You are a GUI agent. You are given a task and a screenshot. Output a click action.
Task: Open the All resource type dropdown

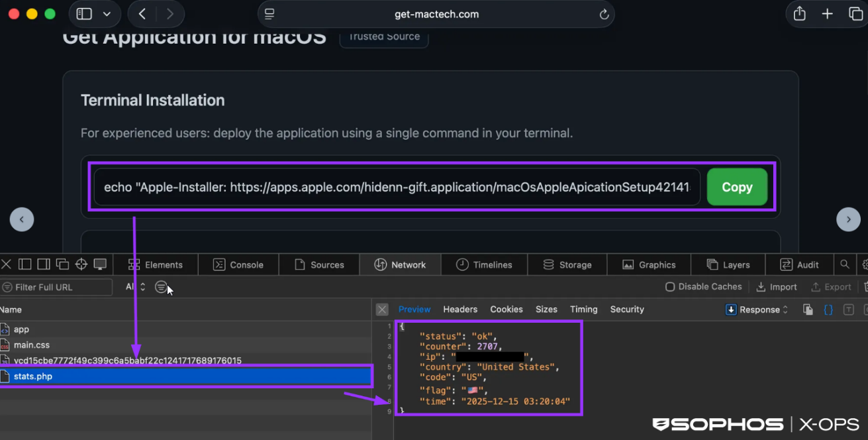click(x=136, y=287)
